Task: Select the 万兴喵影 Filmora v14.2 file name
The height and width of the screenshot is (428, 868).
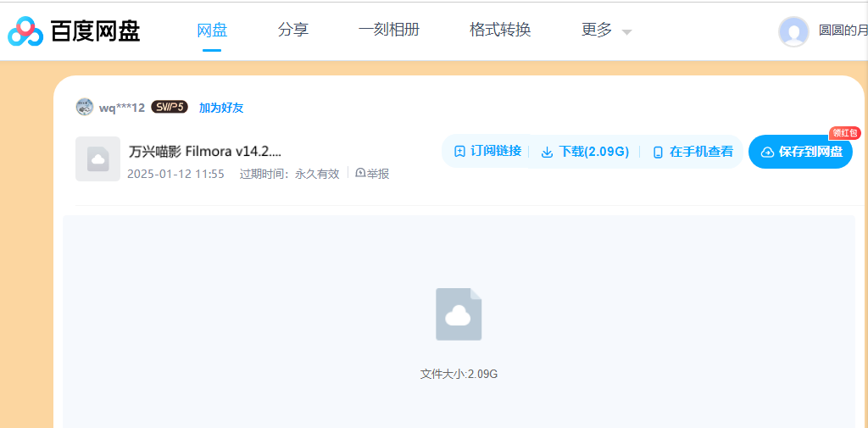Action: tap(205, 151)
